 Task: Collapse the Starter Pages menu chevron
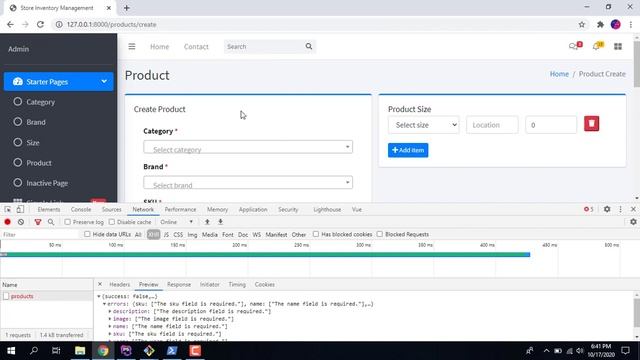point(104,82)
